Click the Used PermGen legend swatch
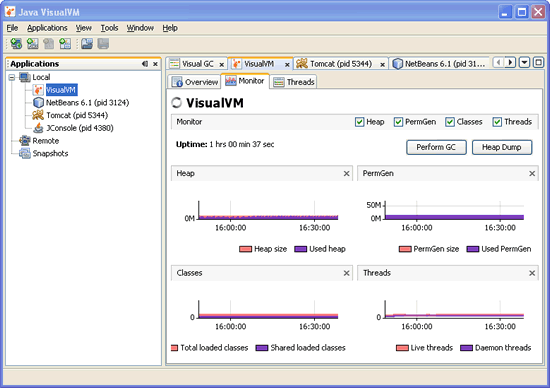This screenshot has width=550, height=388. coord(473,249)
